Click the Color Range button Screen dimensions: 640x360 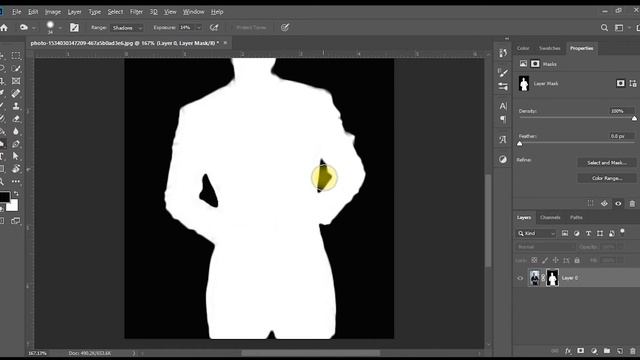click(607, 178)
